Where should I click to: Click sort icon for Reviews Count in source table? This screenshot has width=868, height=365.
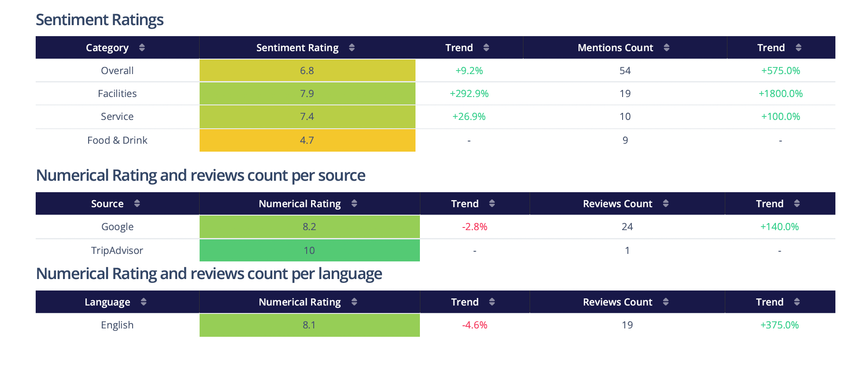coord(665,203)
